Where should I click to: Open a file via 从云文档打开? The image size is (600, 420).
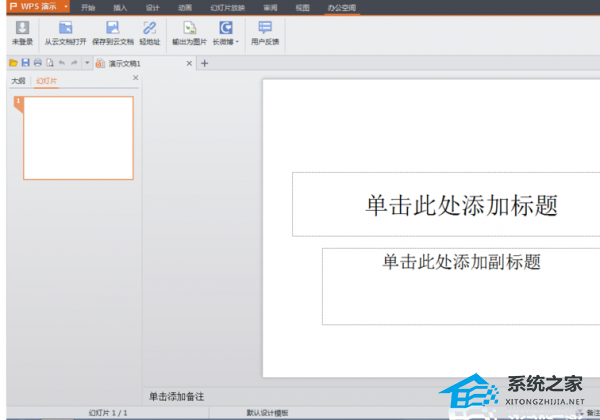(x=66, y=33)
